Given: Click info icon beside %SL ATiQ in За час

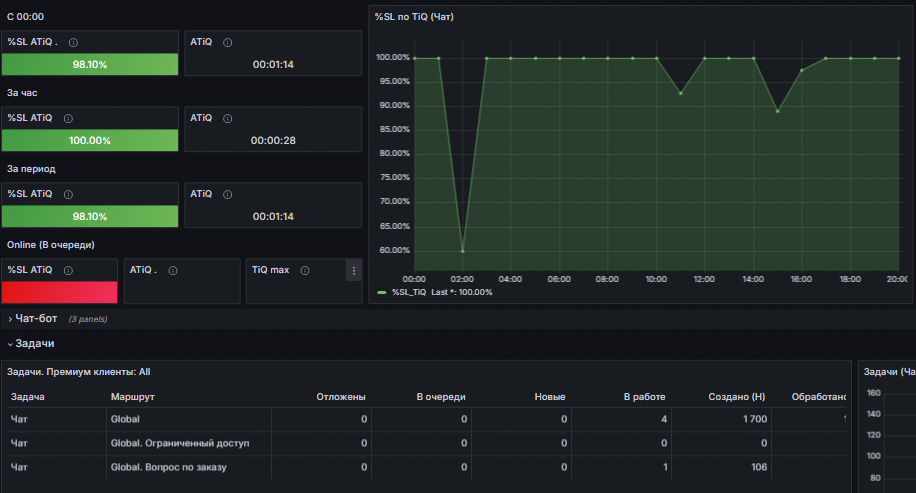Looking at the screenshot, I should coord(68,118).
